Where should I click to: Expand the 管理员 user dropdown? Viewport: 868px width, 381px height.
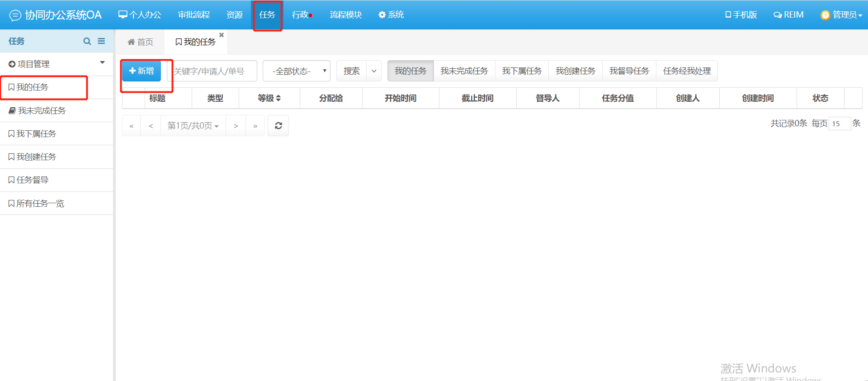[x=841, y=15]
